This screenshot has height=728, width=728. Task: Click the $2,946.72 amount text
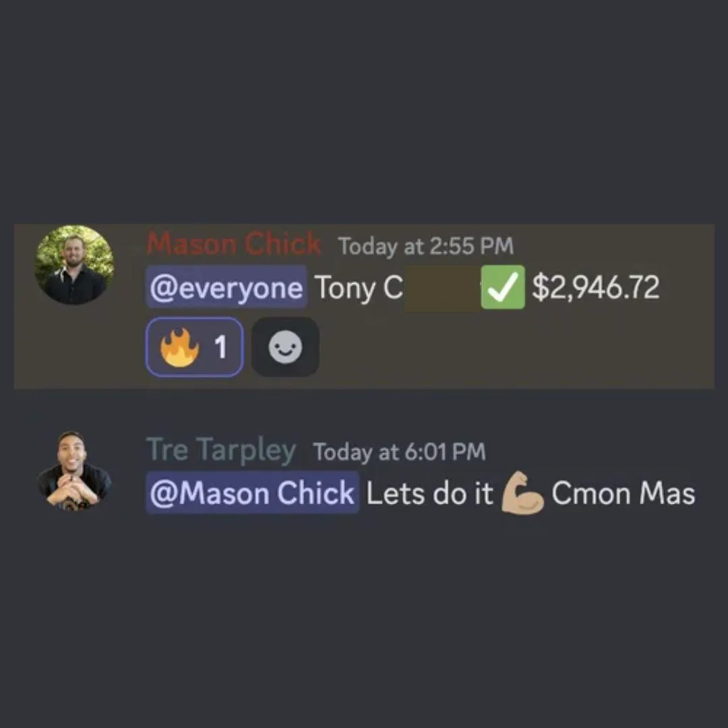coord(596,287)
